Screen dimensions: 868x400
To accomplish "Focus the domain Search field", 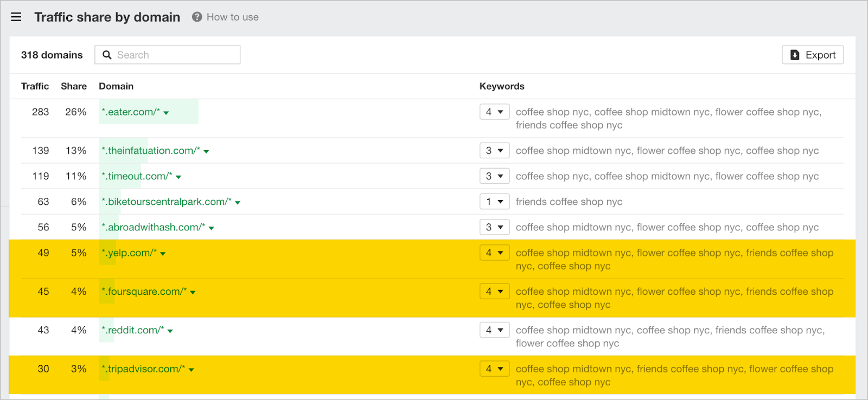I will coord(168,55).
